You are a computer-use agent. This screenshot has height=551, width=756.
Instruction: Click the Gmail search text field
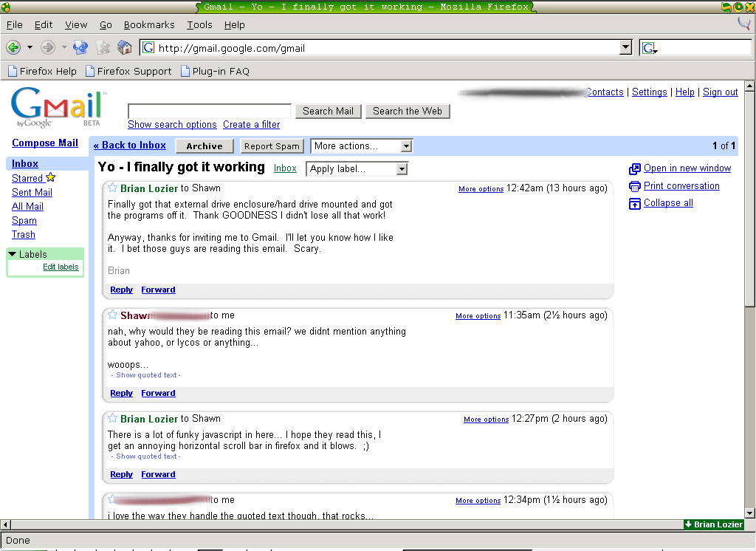[210, 111]
